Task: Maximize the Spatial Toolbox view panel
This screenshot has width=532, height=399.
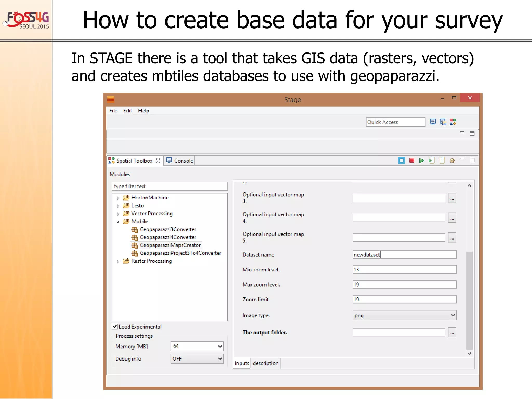Action: (472, 160)
